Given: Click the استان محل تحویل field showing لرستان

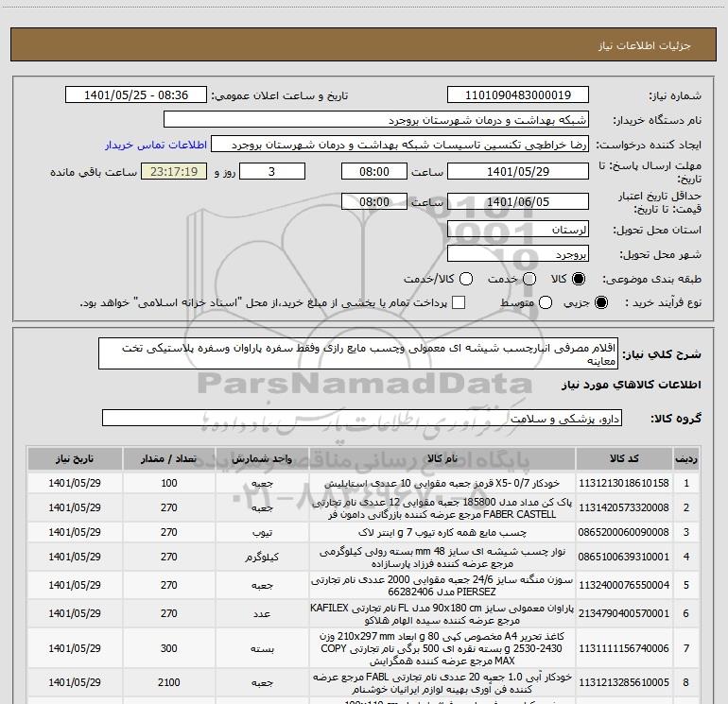Looking at the screenshot, I should click(x=517, y=231).
